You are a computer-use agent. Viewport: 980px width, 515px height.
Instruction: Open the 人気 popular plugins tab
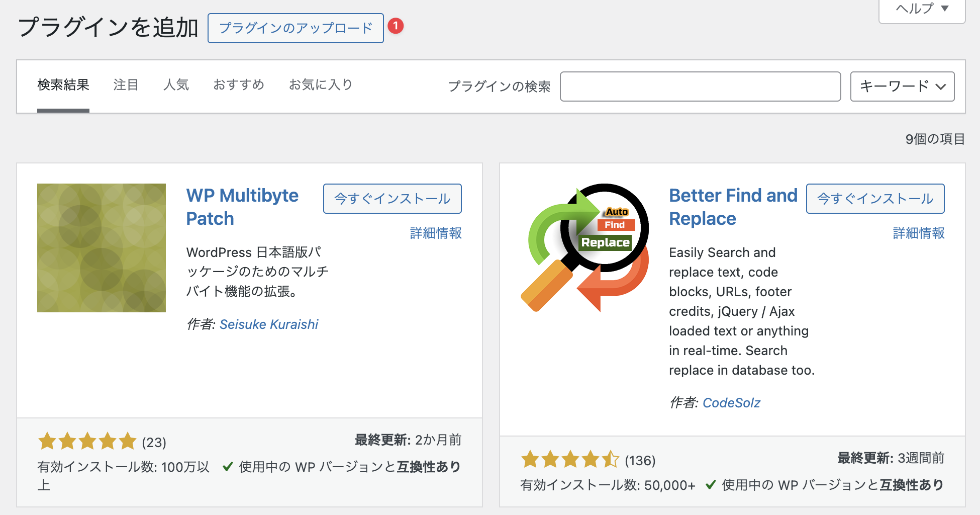pos(176,85)
